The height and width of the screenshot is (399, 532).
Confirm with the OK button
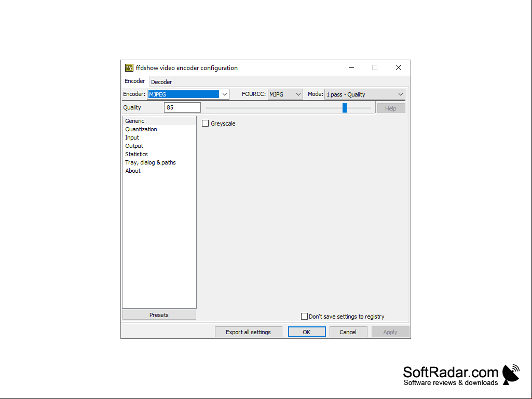pos(307,332)
